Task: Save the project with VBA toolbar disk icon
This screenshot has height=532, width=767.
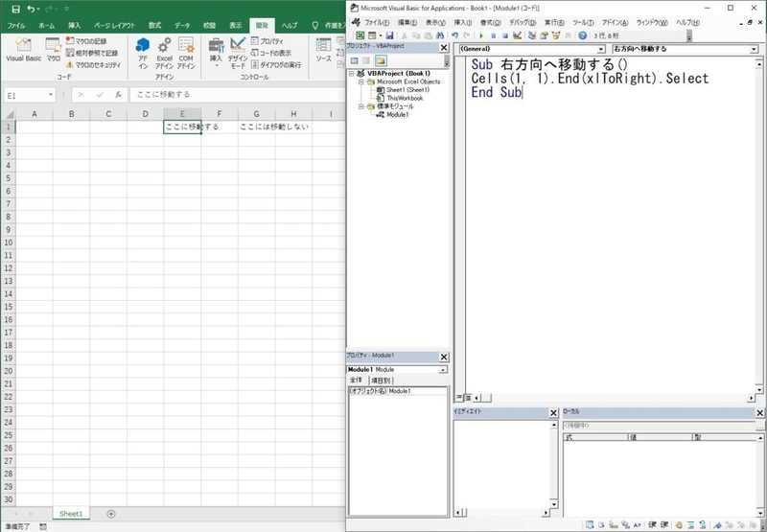Action: click(389, 35)
